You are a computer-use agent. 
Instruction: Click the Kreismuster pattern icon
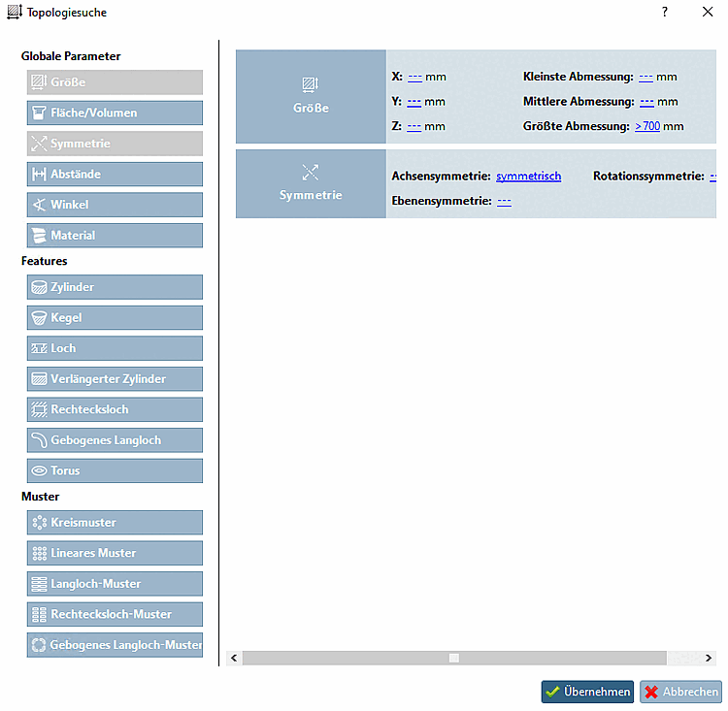[x=39, y=523]
